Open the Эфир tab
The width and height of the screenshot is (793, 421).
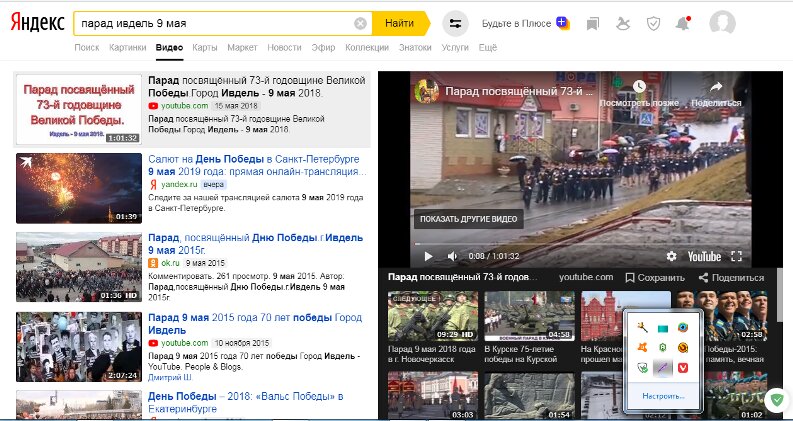tap(323, 48)
